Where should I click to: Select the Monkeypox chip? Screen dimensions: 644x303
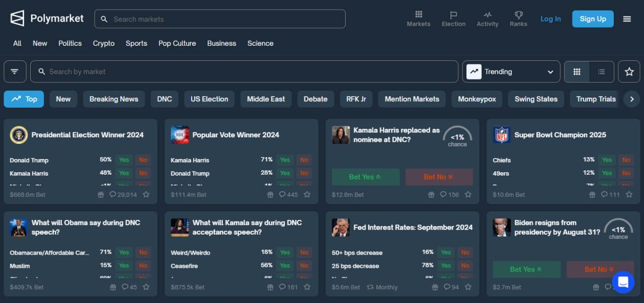click(x=477, y=99)
